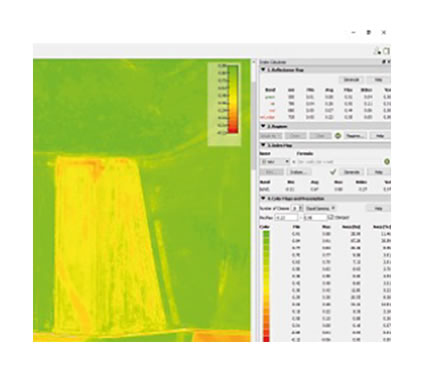Click the Indices... button
Screen dimensions: 424x371
298,172
